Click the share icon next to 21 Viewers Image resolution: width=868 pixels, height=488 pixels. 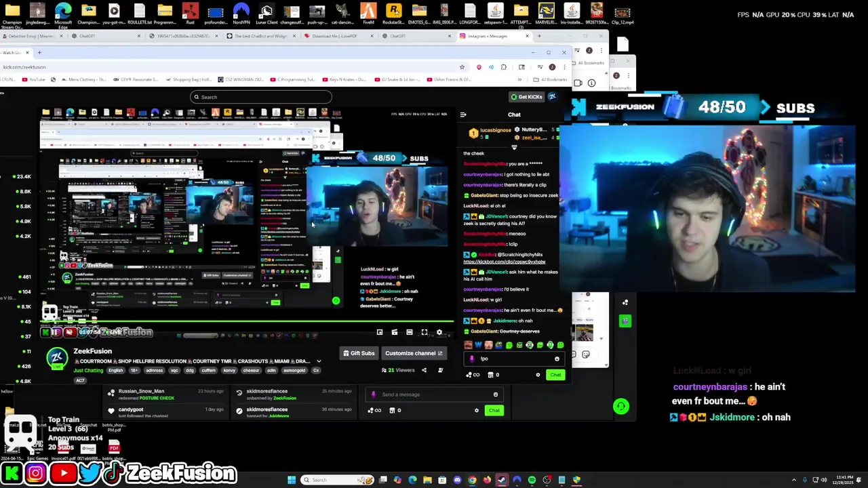click(x=424, y=370)
